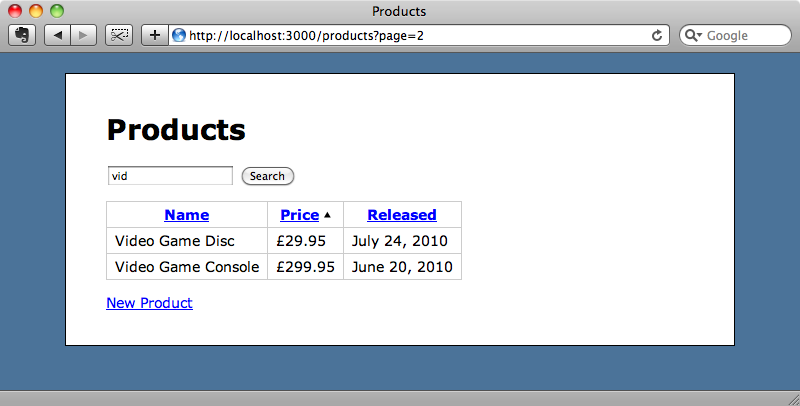
Task: Open the Google search magnifier dropdown
Action: point(693,35)
